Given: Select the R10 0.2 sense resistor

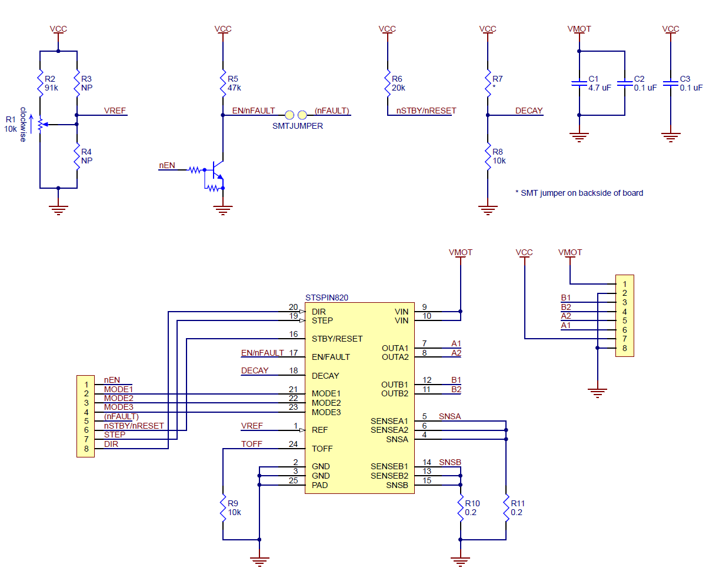Looking at the screenshot, I should tap(460, 508).
